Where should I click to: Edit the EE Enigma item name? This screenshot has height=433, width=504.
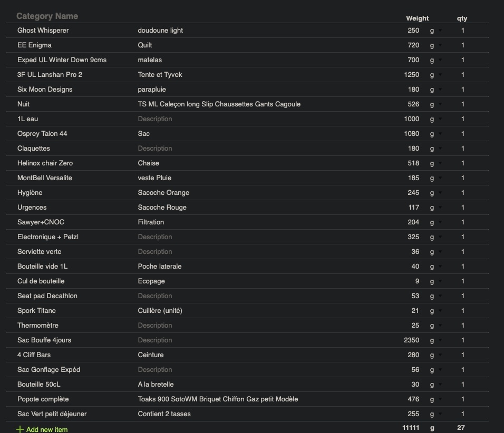click(34, 45)
